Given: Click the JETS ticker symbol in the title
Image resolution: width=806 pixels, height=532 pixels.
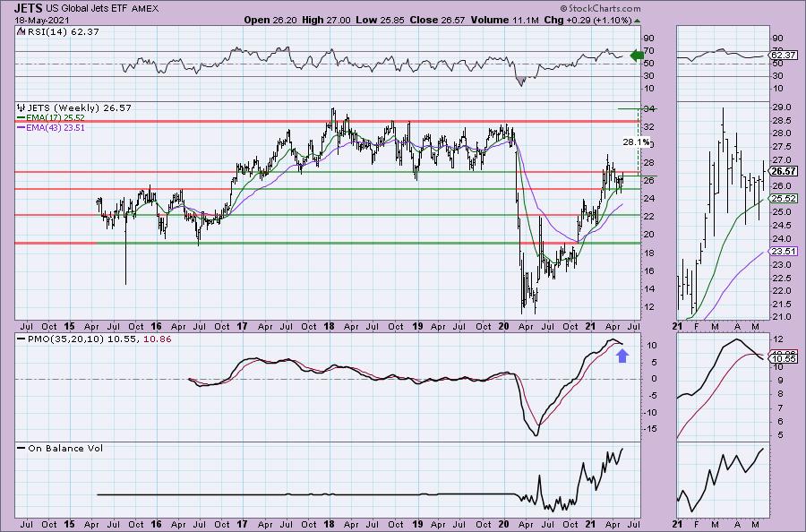Looking at the screenshot, I should [x=29, y=8].
